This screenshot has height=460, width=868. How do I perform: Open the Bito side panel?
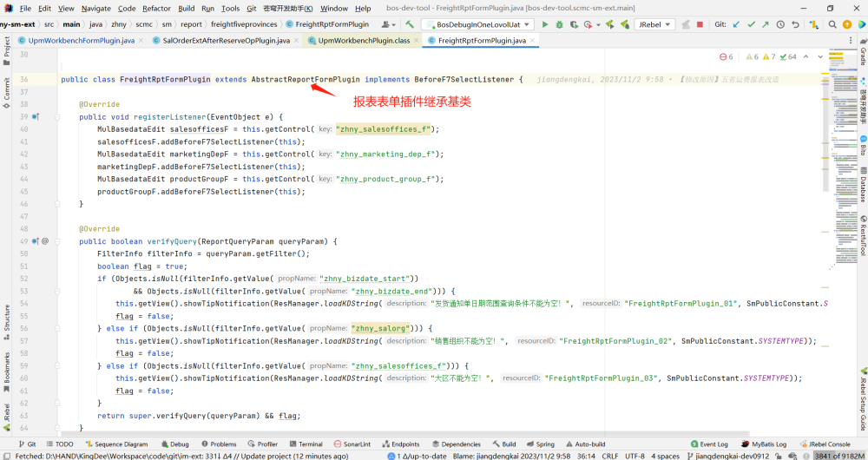[863, 144]
